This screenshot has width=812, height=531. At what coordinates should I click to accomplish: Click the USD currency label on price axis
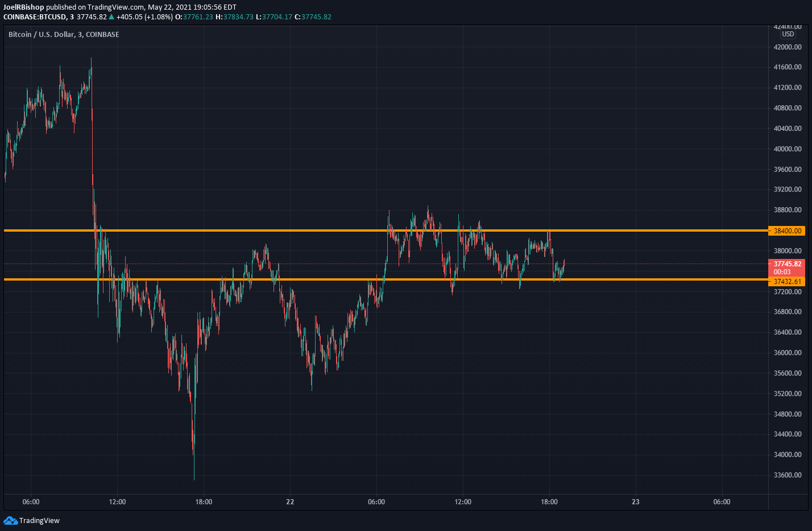788,34
